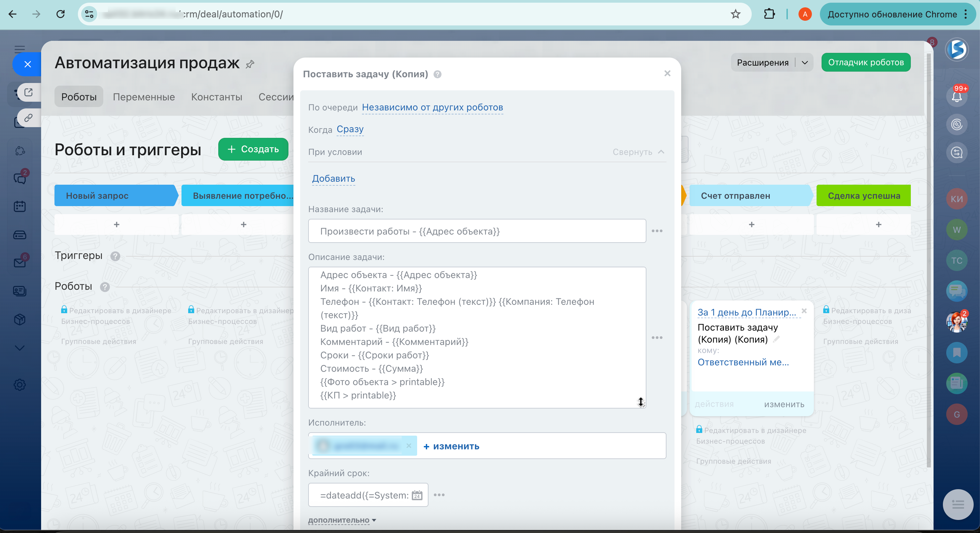The width and height of the screenshot is (980, 533).
Task: Open three-dots menu beside Название задачи field
Action: (657, 231)
